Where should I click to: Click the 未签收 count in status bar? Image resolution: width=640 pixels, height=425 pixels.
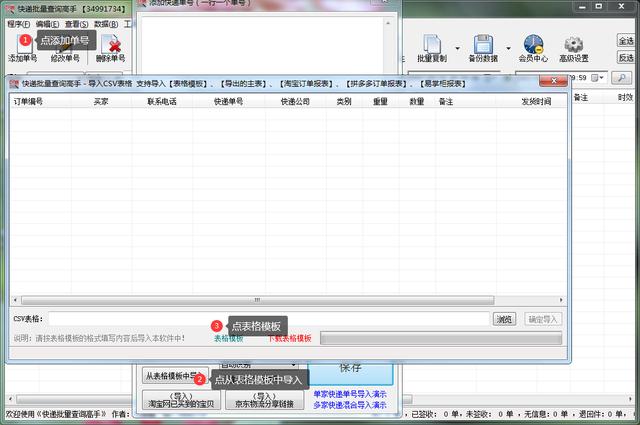click(489, 414)
